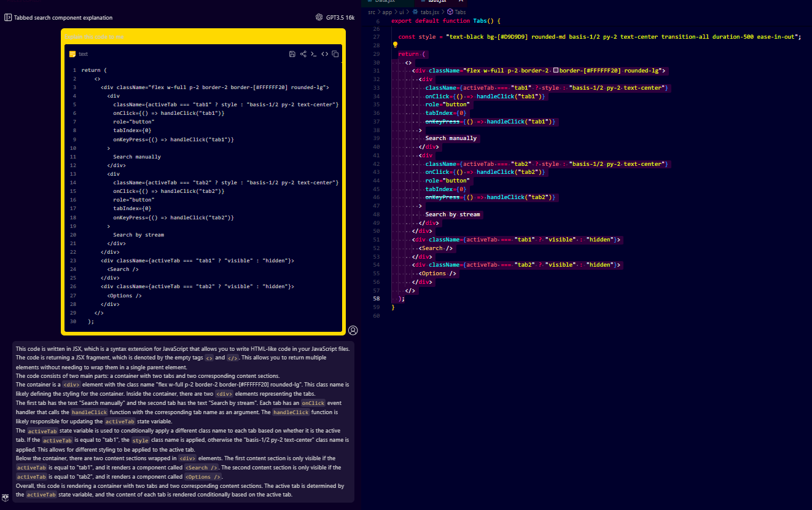The image size is (812, 510).
Task: Open the GPT3.5 16k model selector
Action: (x=340, y=18)
